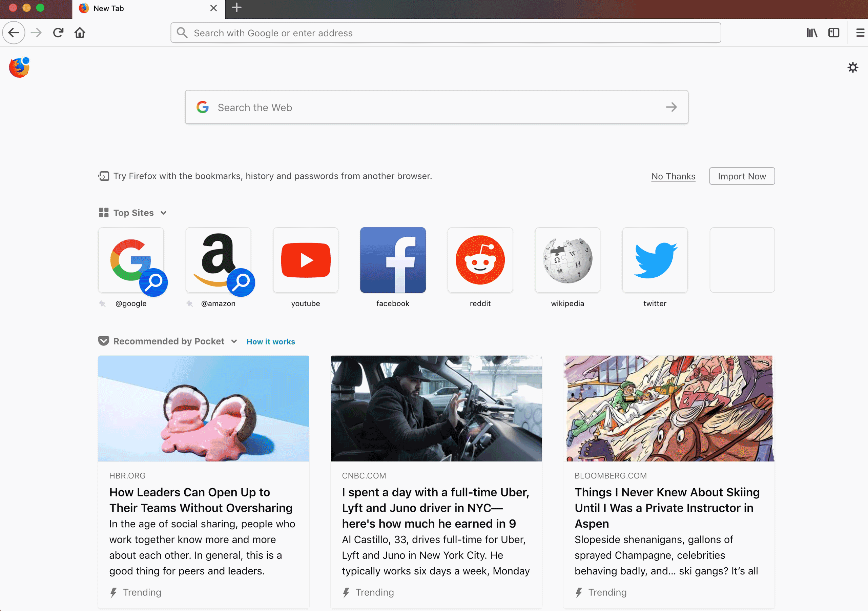This screenshot has width=868, height=611.
Task: Click Trending label under HBR article
Action: click(x=142, y=592)
